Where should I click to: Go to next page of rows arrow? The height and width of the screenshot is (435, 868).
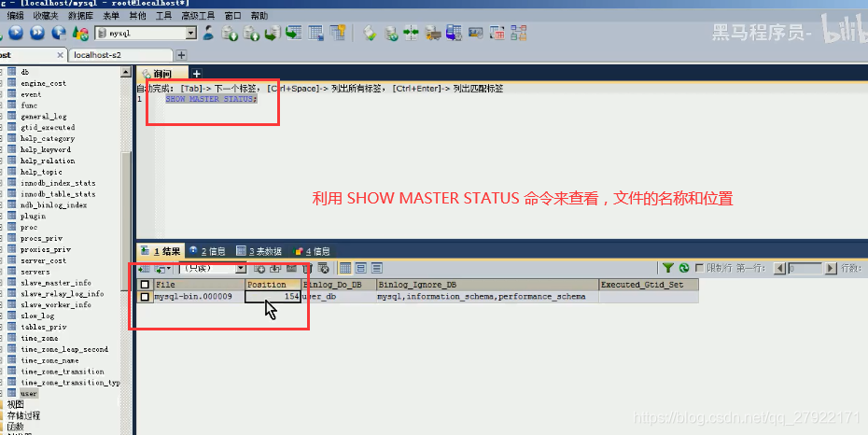click(830, 268)
